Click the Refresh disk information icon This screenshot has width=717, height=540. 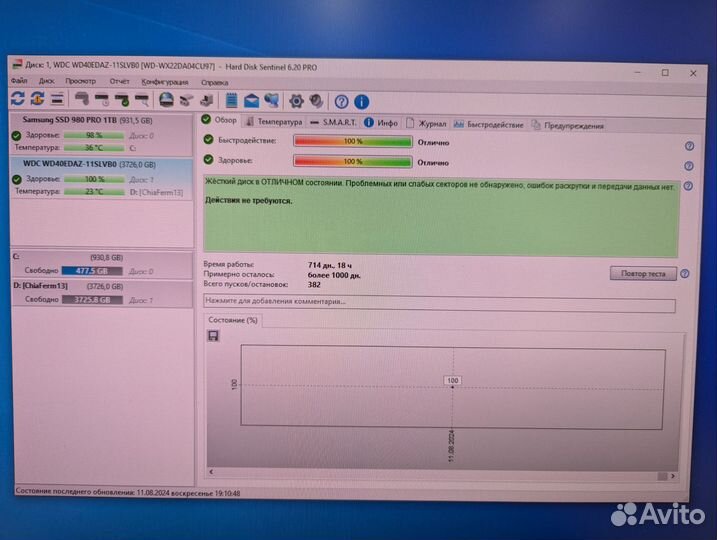18,98
